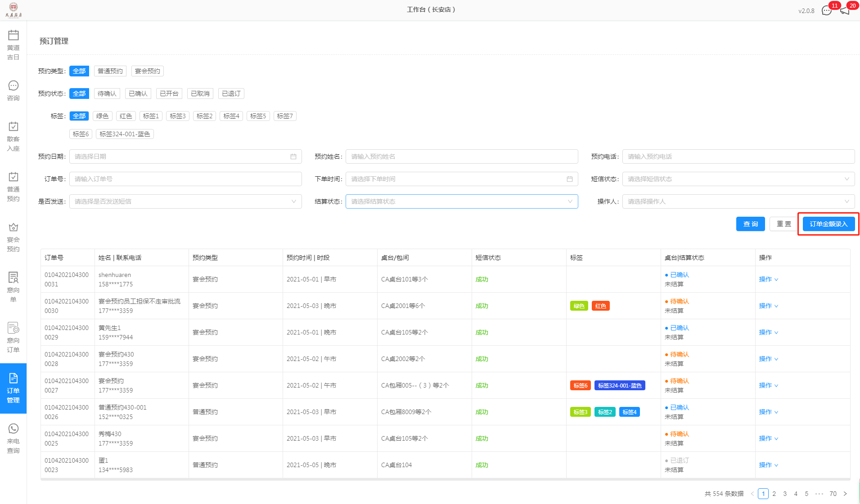
Task: Go to previous page arrow in pagination
Action: [752, 494]
